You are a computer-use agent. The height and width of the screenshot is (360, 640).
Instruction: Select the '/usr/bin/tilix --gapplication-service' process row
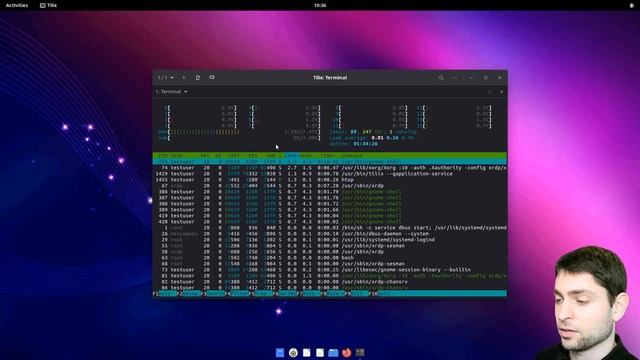(330, 174)
